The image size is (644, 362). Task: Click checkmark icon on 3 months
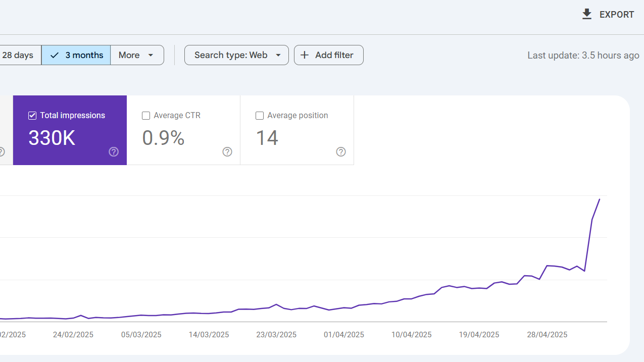coord(55,55)
